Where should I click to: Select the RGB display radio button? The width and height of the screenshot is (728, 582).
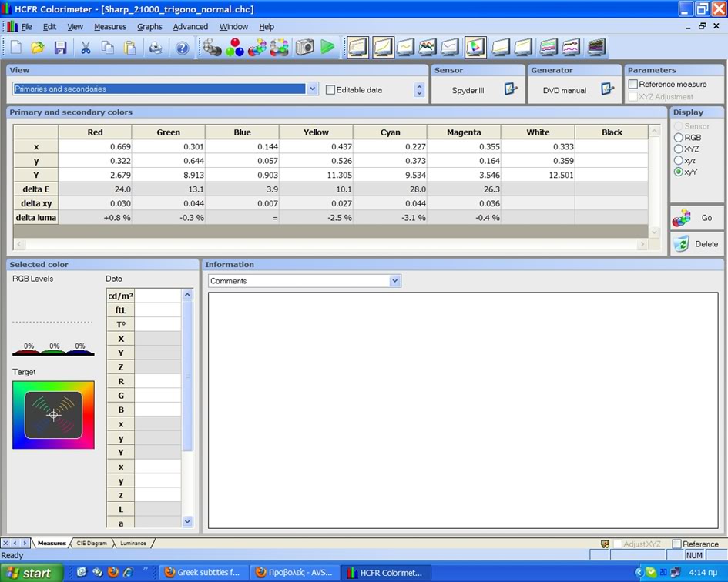[x=678, y=138]
